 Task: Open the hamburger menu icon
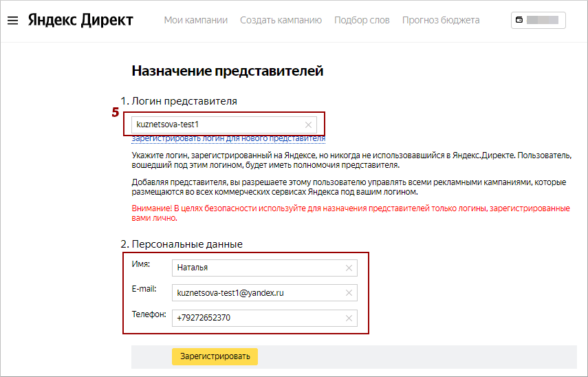[x=13, y=20]
